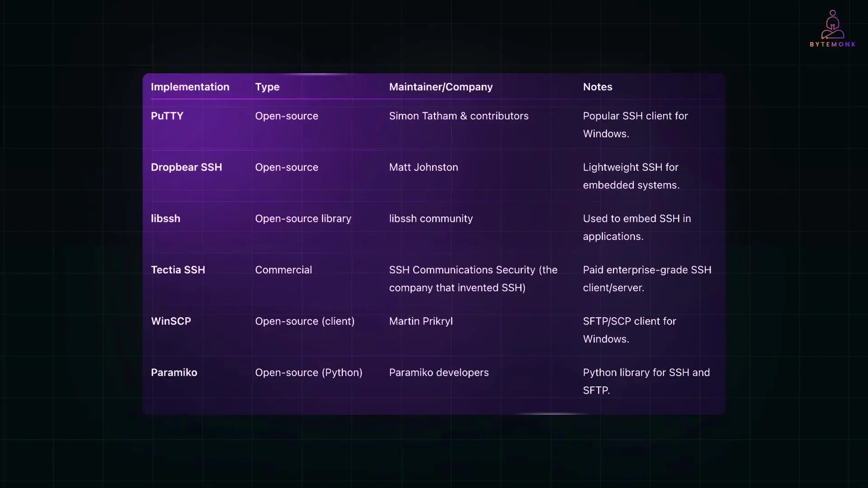The image size is (868, 488).
Task: Select the libssh implementation name
Action: (x=165, y=219)
